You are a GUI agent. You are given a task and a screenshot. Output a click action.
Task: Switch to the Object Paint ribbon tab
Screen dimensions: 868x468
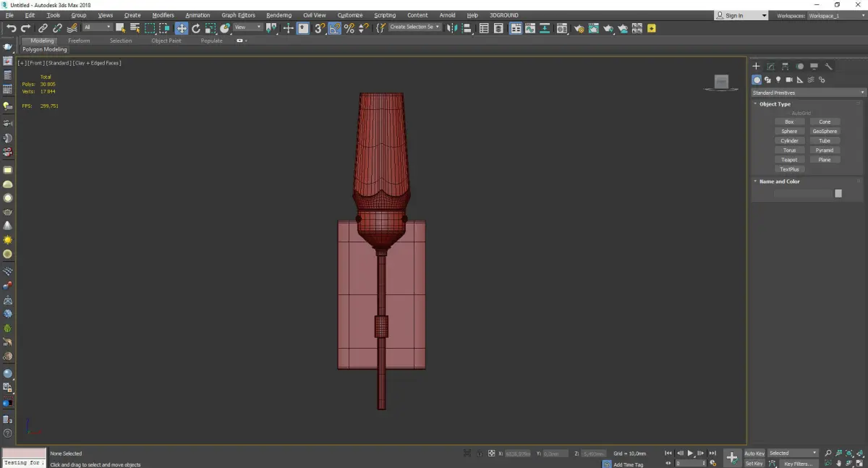click(x=166, y=41)
